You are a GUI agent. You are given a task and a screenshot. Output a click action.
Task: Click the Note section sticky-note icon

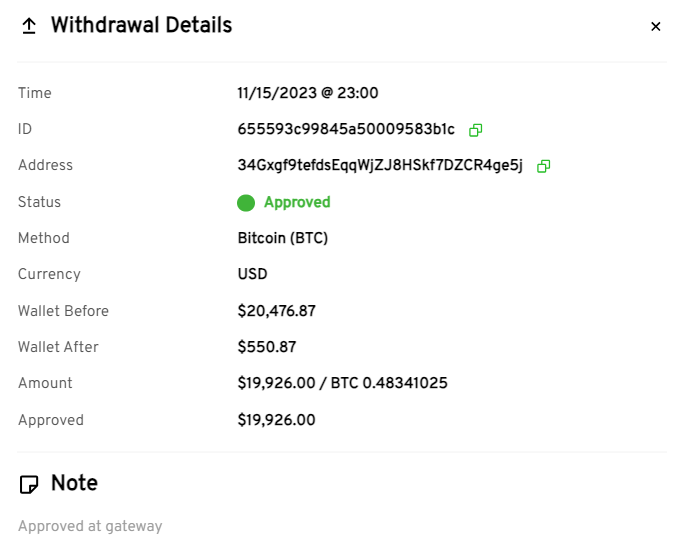point(30,485)
